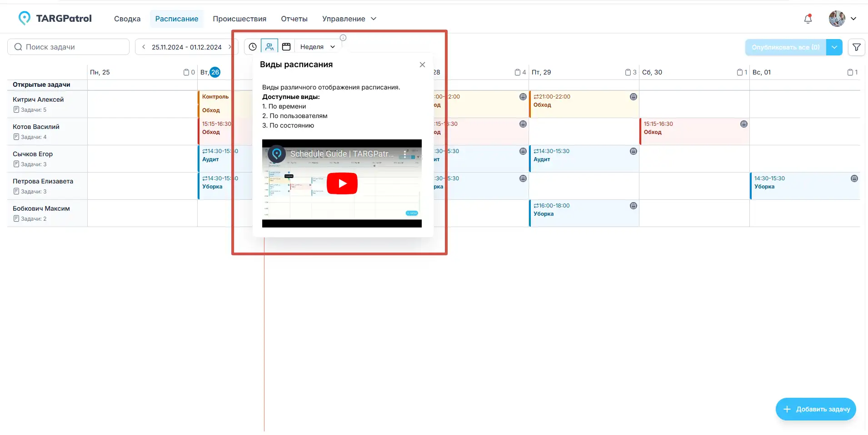Open the Происшествия tab

[239, 19]
